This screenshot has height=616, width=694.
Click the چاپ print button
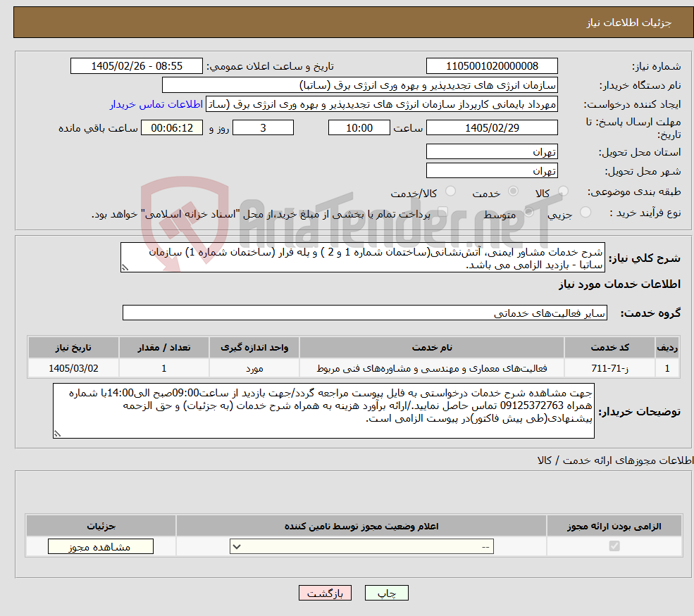tap(386, 593)
